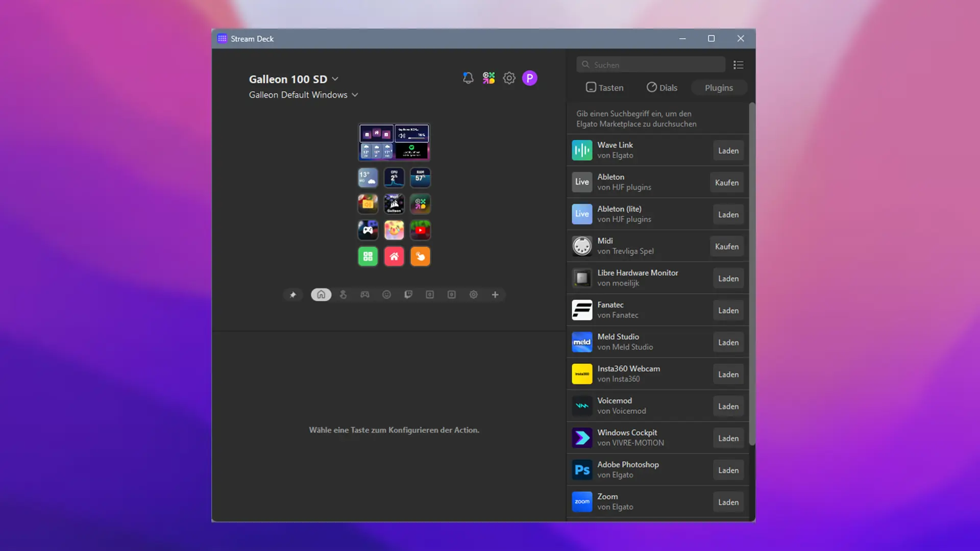
Task: Select the RAM 57% key
Action: click(x=420, y=178)
